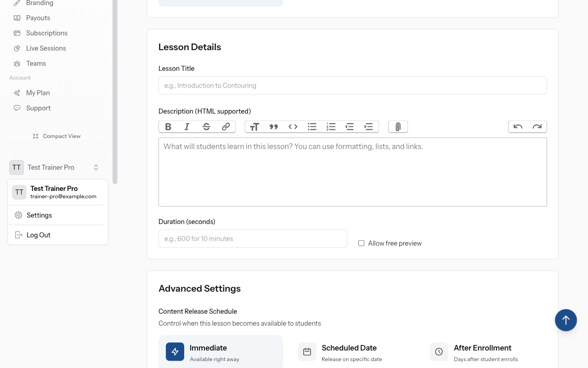Screen dimensions: 588x368
Task: Enable the Allow free preview checkbox
Action: point(361,243)
